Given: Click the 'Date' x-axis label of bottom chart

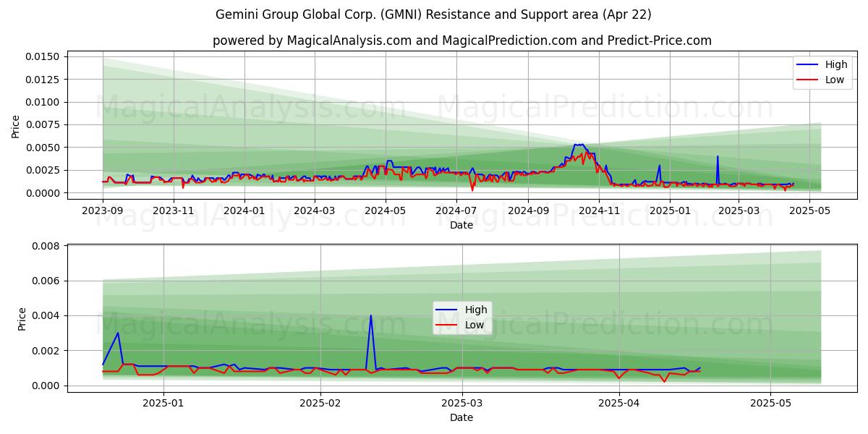Looking at the screenshot, I should point(461,417).
